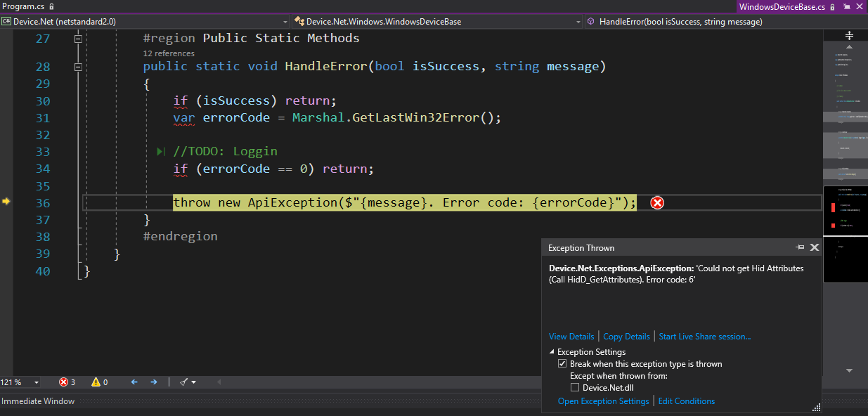Click 'Marshal' in line 31
The image size is (868, 416).
click(318, 118)
